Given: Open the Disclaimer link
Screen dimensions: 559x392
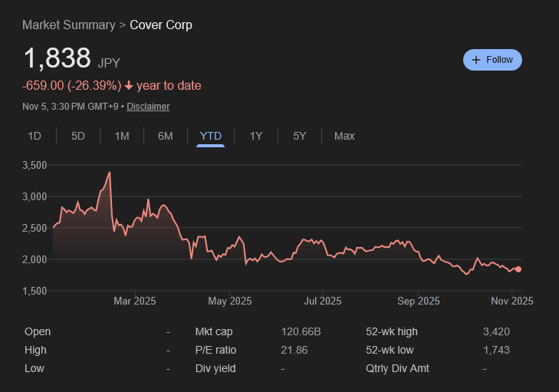Looking at the screenshot, I should coord(148,107).
